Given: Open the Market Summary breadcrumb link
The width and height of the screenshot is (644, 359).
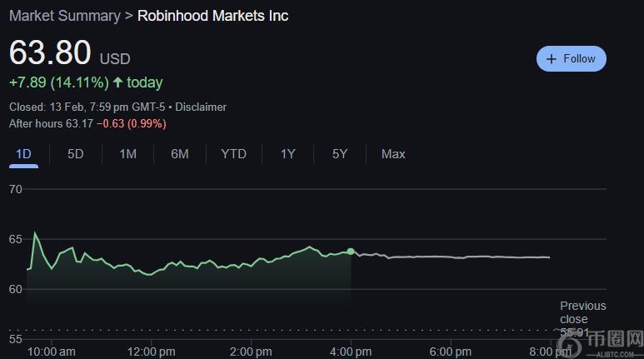Looking at the screenshot, I should (x=61, y=16).
